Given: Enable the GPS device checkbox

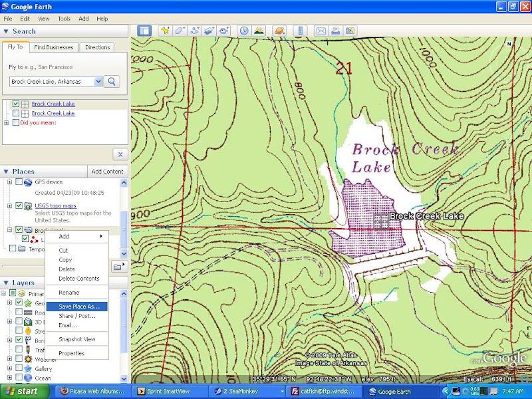Looking at the screenshot, I should (x=19, y=182).
